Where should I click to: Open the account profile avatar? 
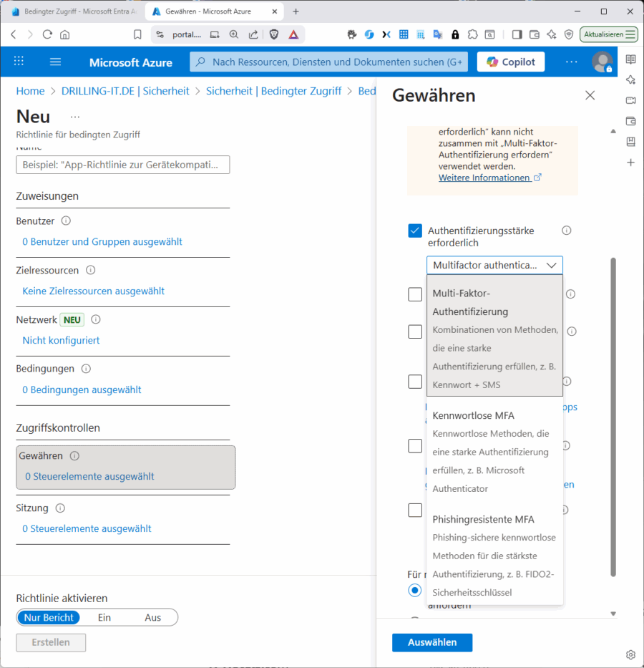click(x=602, y=62)
